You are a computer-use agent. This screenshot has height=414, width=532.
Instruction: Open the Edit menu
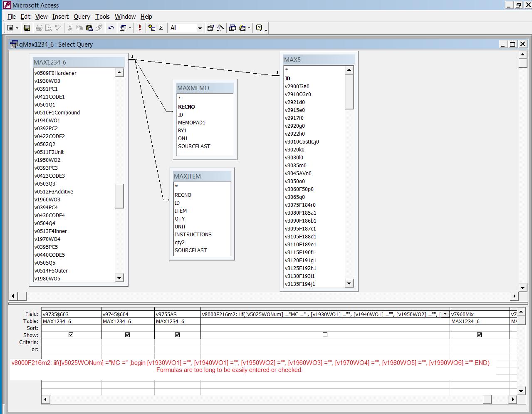click(25, 17)
